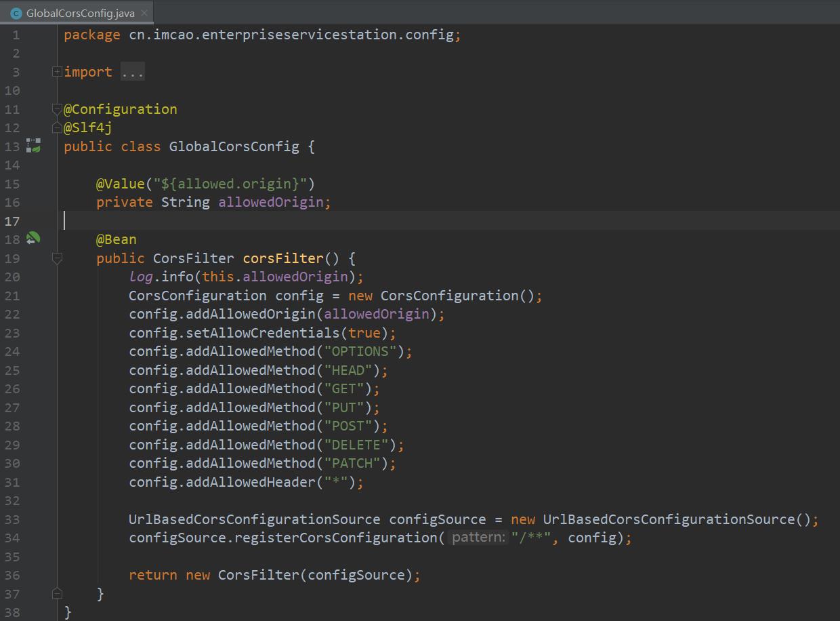Click the "DELETE" string literal
The height and width of the screenshot is (621, 840).
[x=360, y=445]
